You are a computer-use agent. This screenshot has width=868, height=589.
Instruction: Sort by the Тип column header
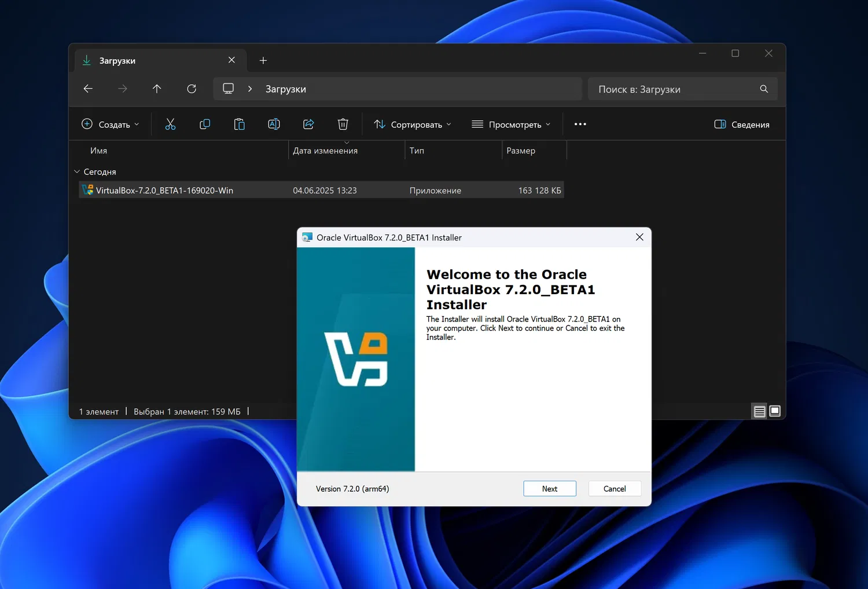417,151
